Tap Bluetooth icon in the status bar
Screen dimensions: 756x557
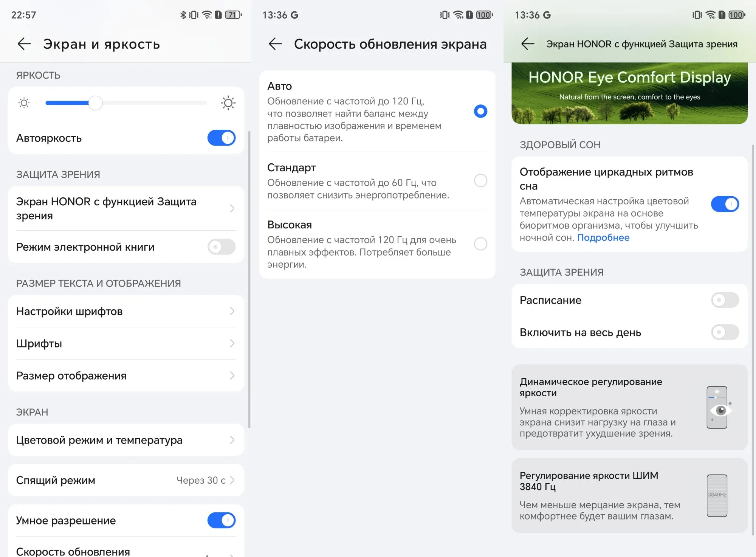pos(183,15)
